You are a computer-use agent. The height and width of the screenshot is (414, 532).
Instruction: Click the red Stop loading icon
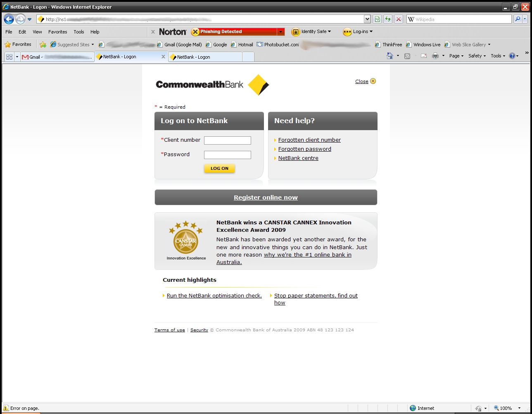point(398,19)
